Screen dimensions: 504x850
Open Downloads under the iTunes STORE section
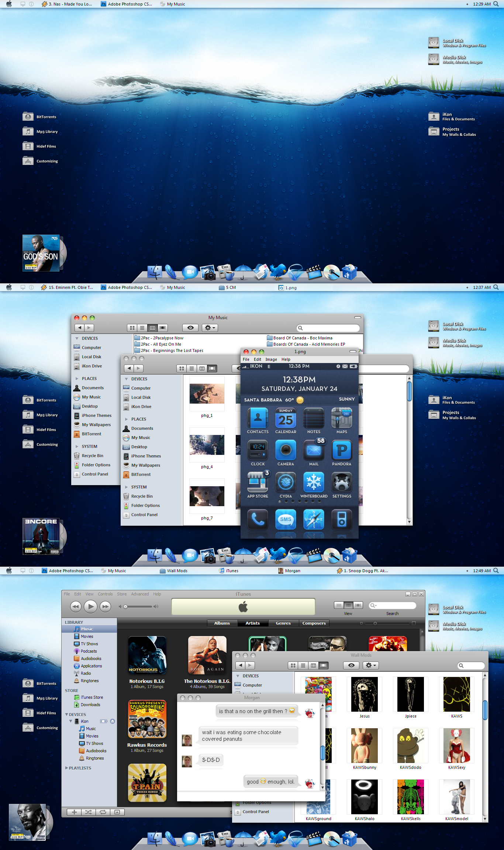[90, 705]
